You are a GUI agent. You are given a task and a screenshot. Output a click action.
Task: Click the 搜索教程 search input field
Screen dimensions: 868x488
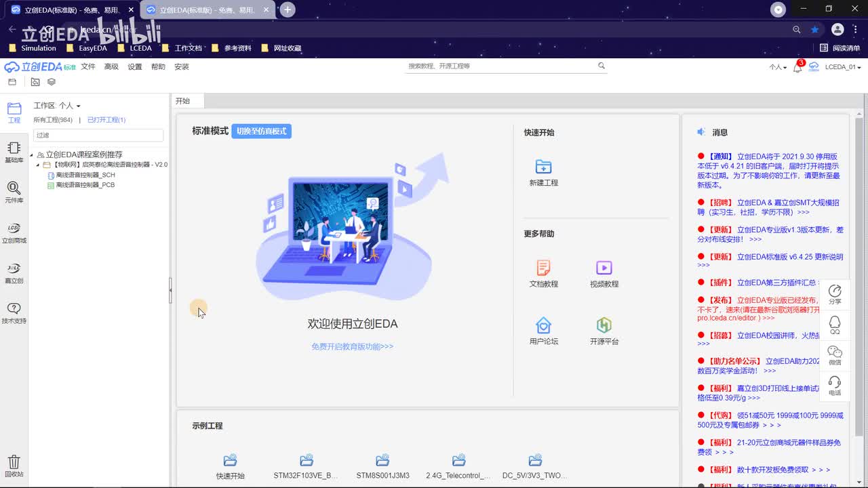click(x=500, y=66)
